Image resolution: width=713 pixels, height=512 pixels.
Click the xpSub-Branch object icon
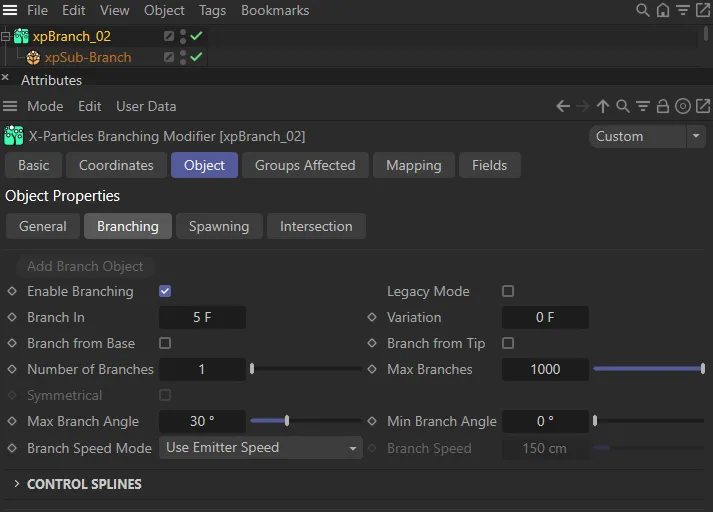click(33, 58)
